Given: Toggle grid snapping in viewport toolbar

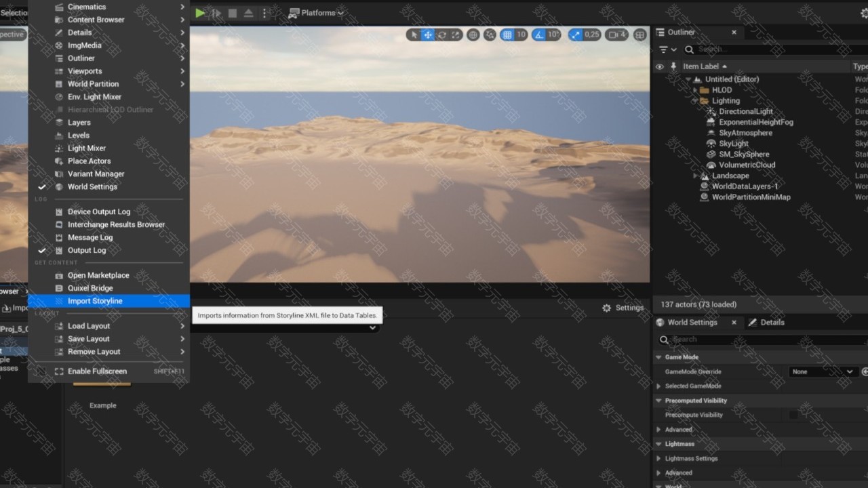Looking at the screenshot, I should click(x=507, y=35).
